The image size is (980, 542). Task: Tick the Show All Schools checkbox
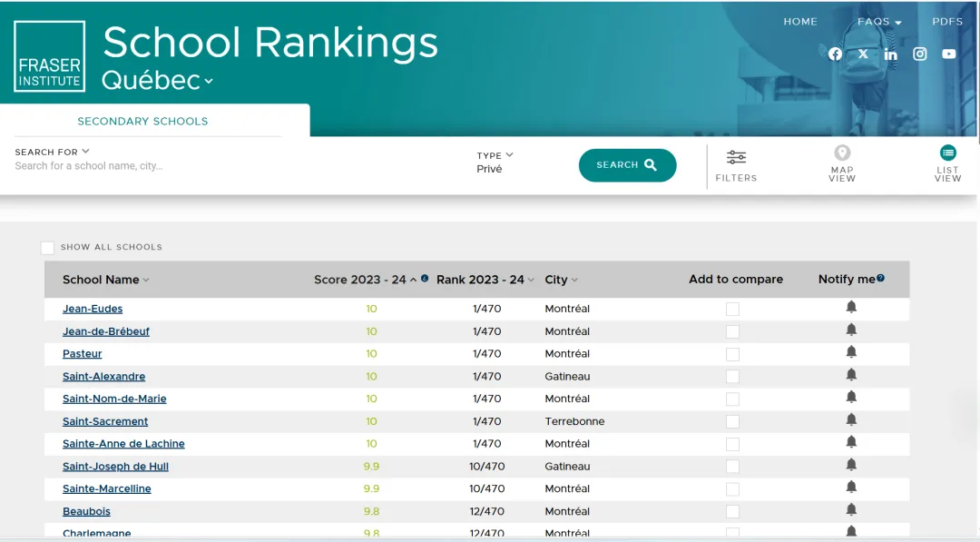tap(47, 248)
